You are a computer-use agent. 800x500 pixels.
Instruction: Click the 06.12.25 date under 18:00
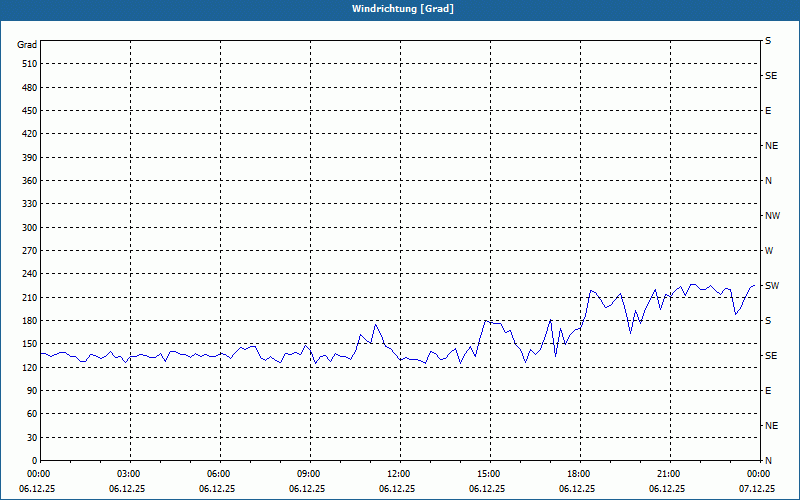[577, 489]
